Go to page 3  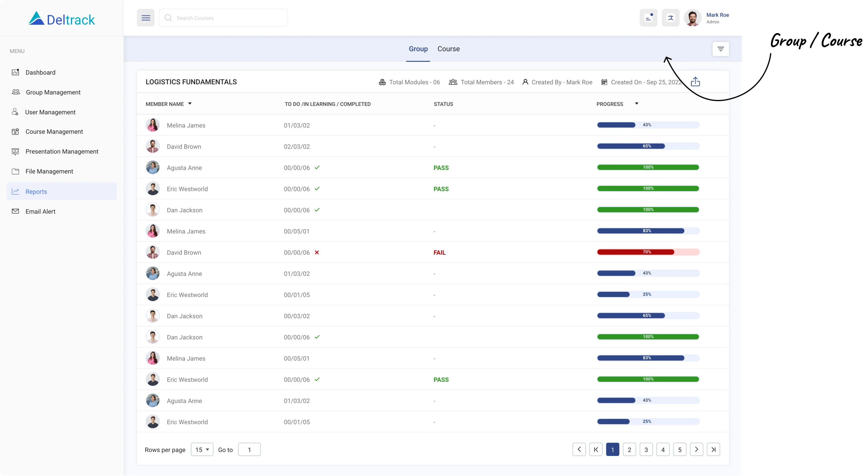pos(646,449)
